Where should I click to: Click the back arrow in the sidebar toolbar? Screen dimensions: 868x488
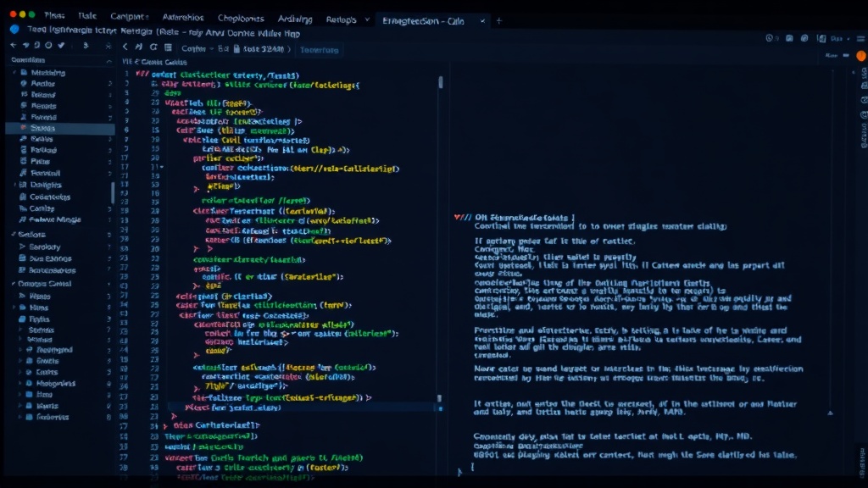[14, 46]
